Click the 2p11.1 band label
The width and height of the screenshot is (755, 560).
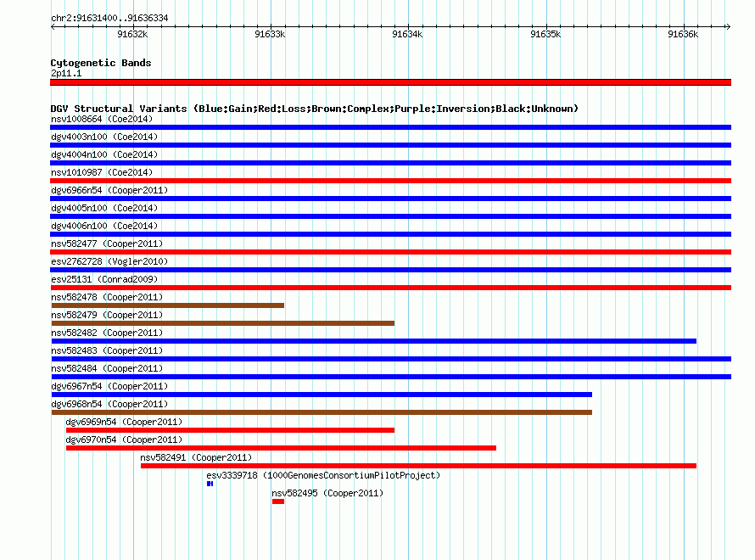coord(66,73)
